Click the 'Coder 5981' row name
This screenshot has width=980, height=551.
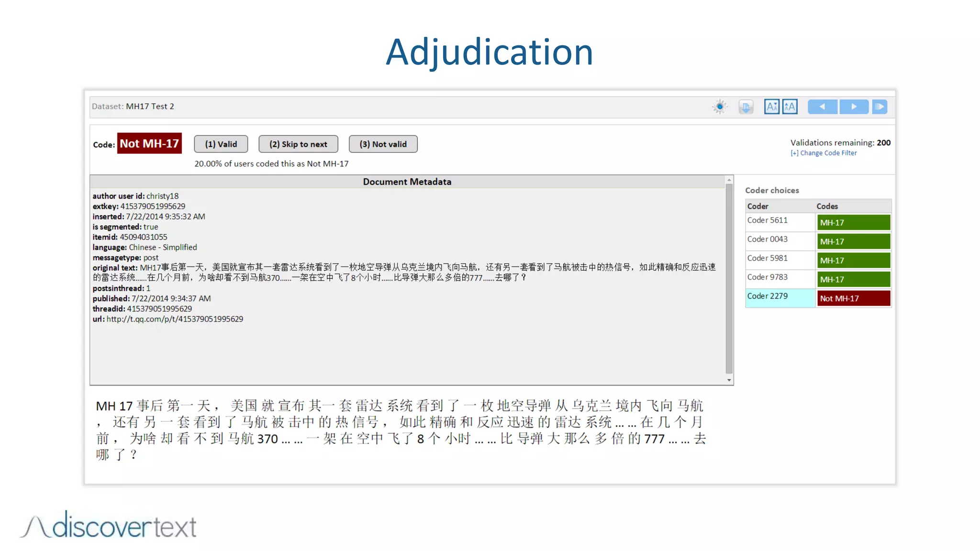click(768, 258)
